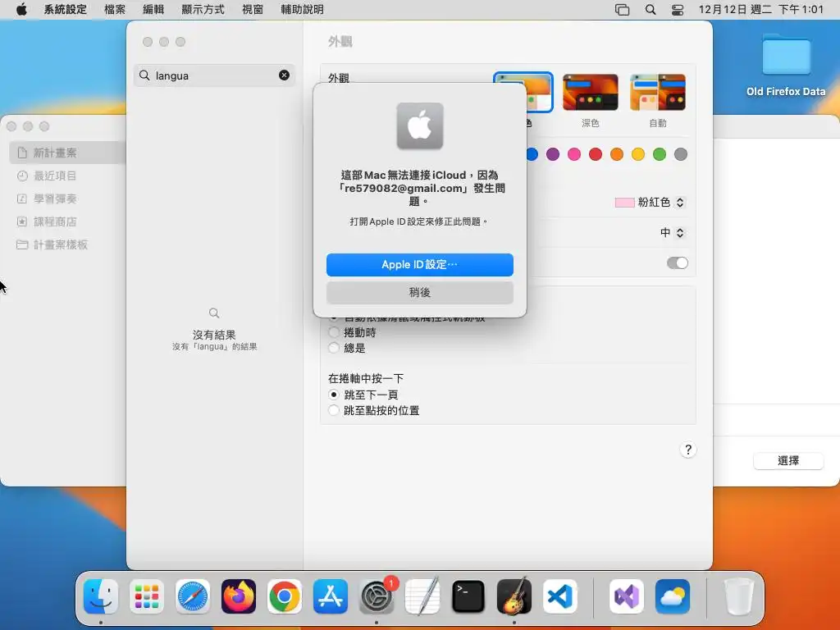The height and width of the screenshot is (630, 840).
Task: Open the 粉紅色 highlight color dropdown
Action: click(x=650, y=203)
